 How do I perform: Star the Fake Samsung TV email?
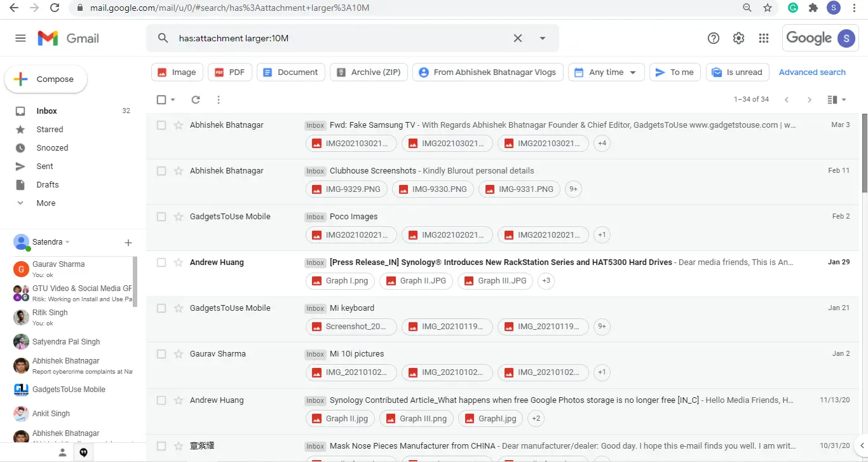tap(179, 125)
